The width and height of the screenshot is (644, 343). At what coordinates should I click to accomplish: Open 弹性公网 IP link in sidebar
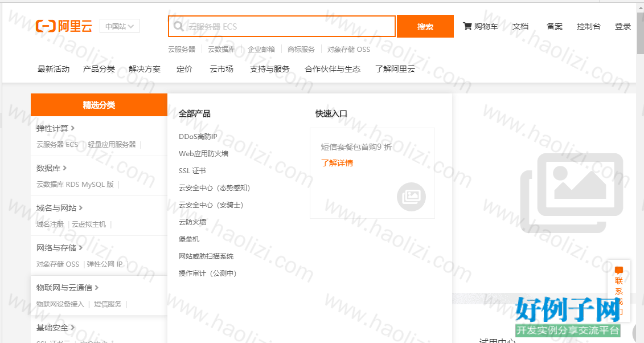coord(104,264)
